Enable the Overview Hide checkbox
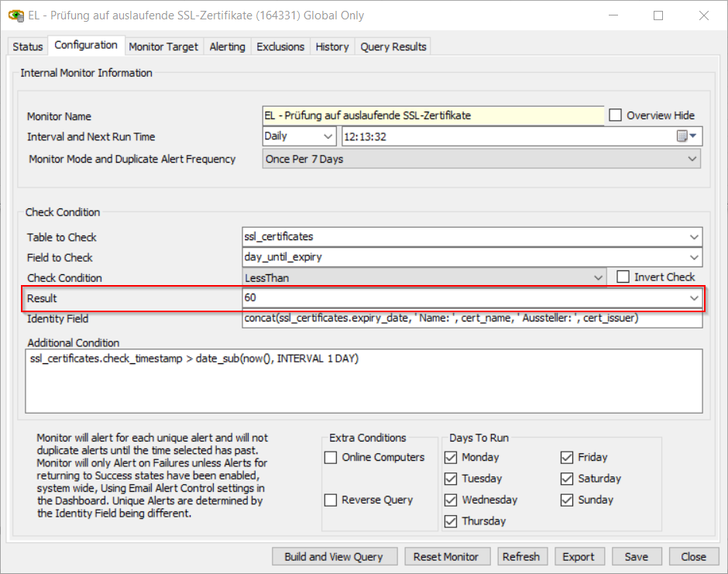Screen dimensions: 728x574 point(616,115)
